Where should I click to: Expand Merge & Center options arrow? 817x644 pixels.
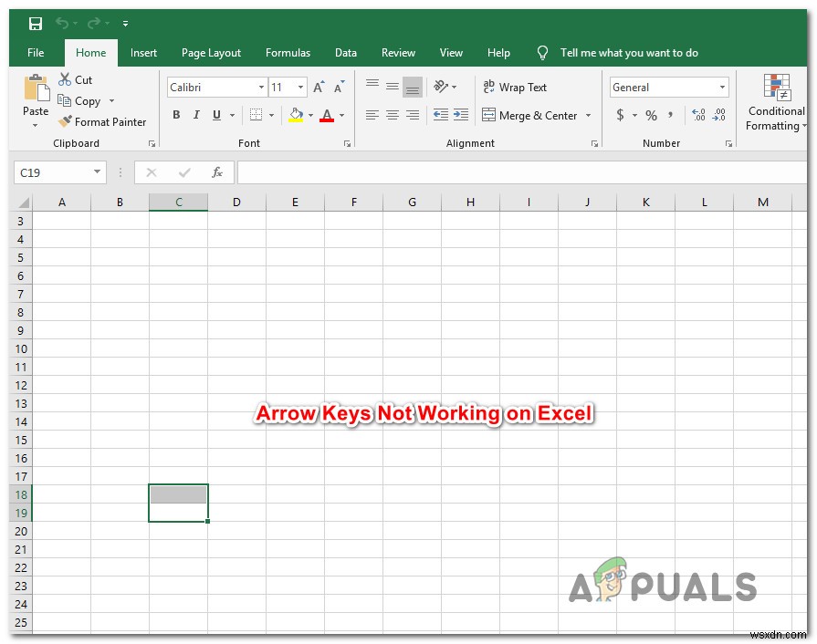coord(588,115)
